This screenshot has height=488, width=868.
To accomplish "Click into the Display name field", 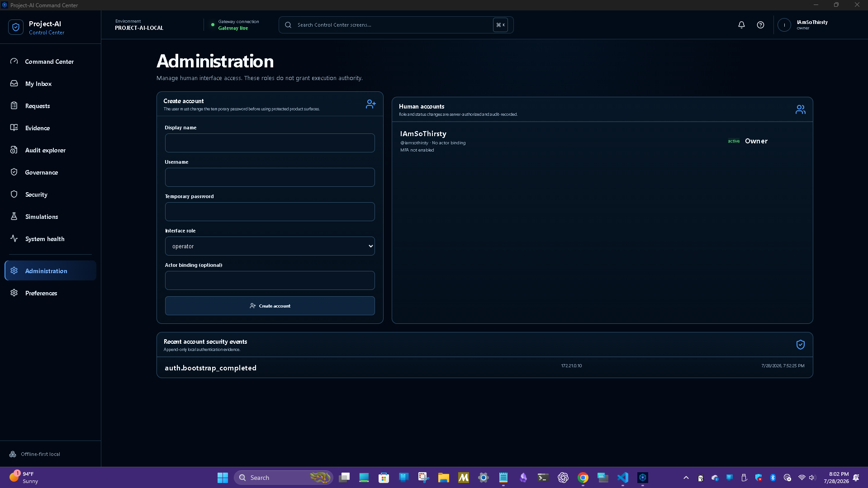I will pyautogui.click(x=270, y=143).
